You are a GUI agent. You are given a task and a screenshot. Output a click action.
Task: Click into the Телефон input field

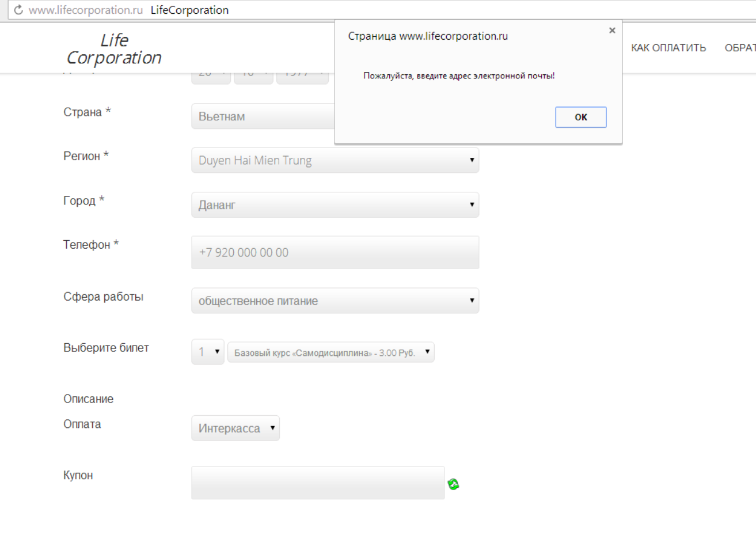[x=335, y=252]
